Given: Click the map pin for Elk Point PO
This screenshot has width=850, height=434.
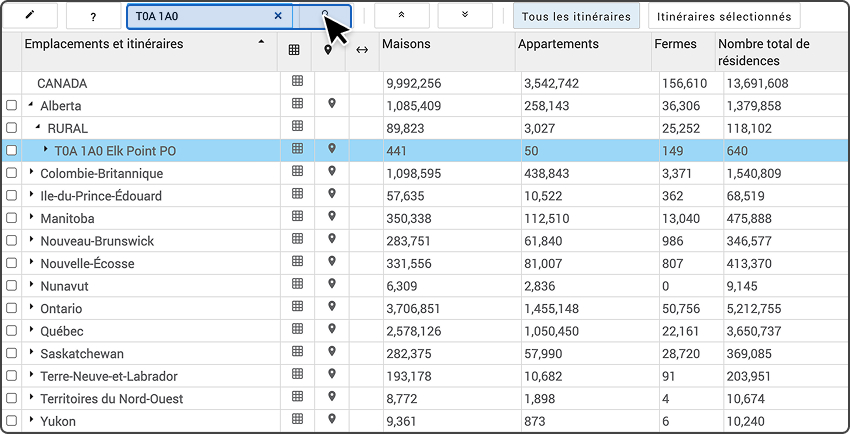Looking at the screenshot, I should pyautogui.click(x=332, y=149).
